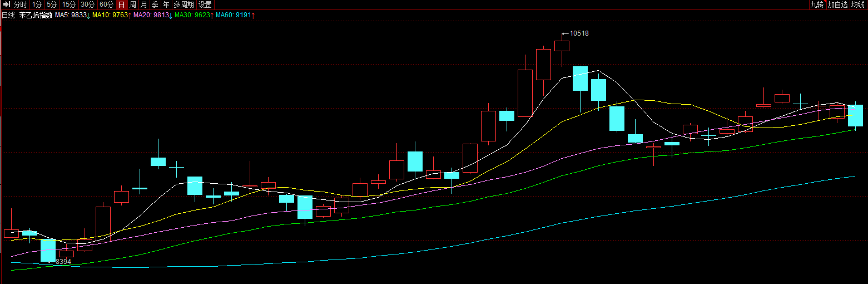This screenshot has width=868, height=284.
Task: Select the 15分 period tab
Action: click(x=68, y=4)
